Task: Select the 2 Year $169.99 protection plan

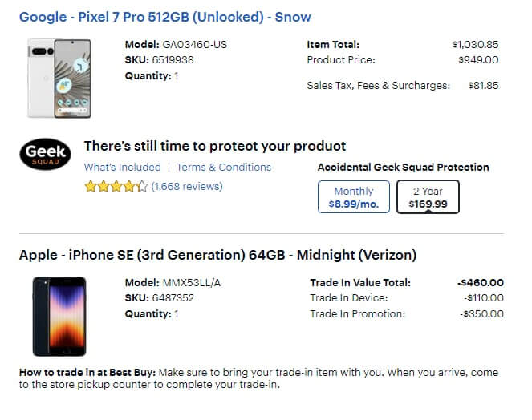Action: click(428, 197)
